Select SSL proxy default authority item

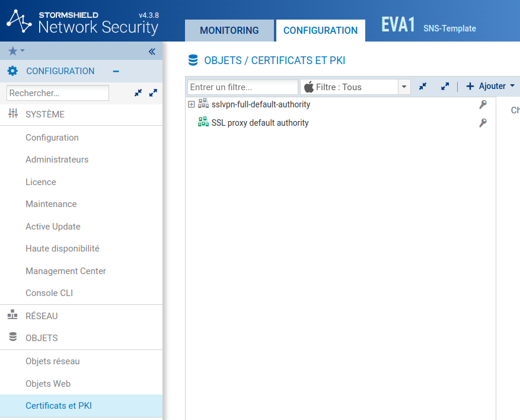260,123
